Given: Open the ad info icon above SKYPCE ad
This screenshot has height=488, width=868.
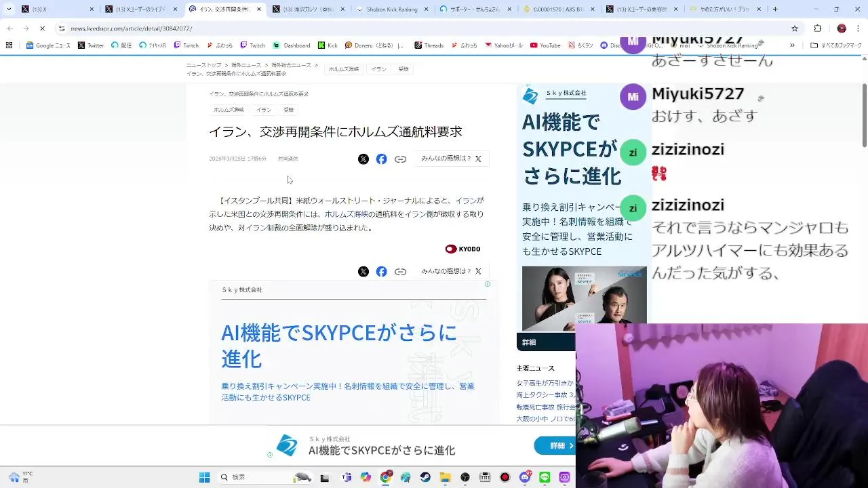Looking at the screenshot, I should click(488, 284).
